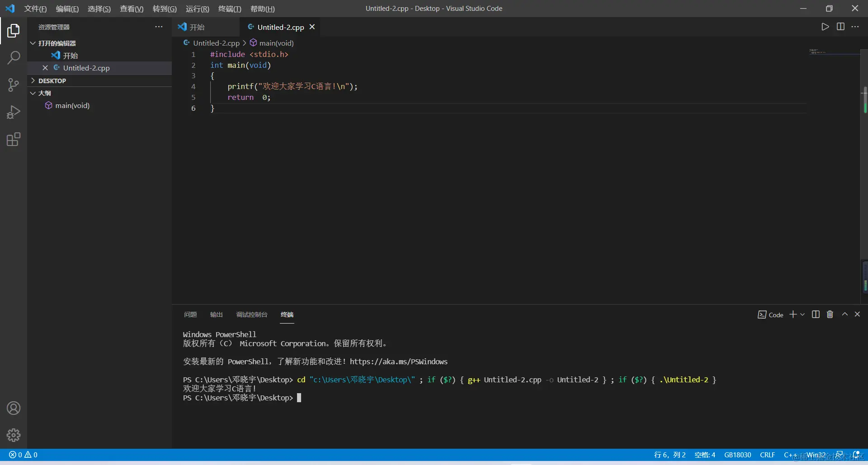Select the Code terminal icon

770,315
